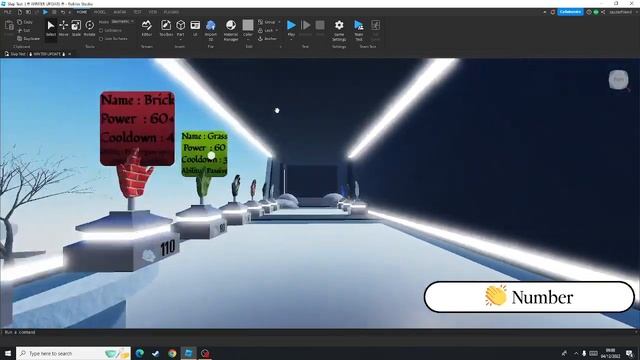The height and width of the screenshot is (360, 640).
Task: Click the Stop test button
Action: (x=320, y=28)
